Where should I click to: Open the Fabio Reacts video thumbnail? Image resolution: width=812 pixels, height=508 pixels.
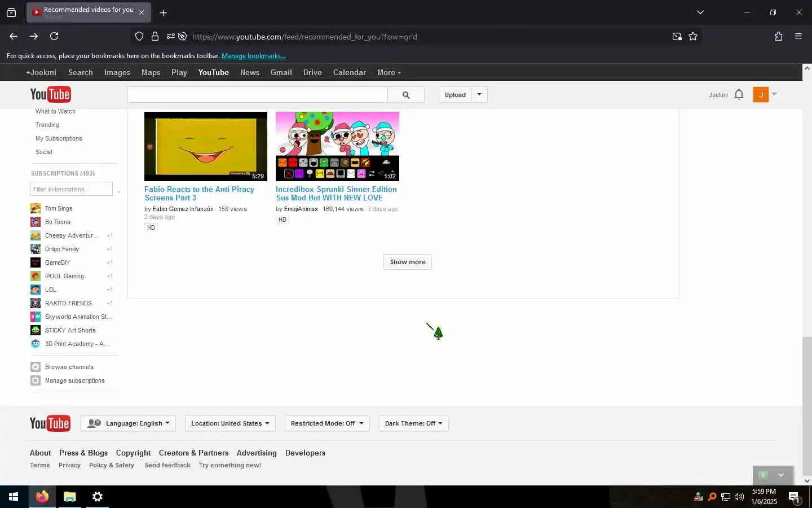[x=206, y=146]
